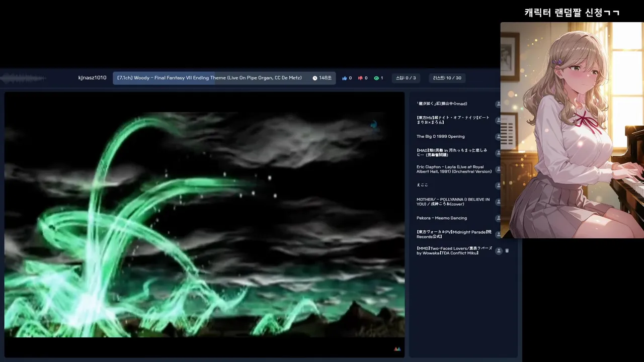The width and height of the screenshot is (644, 362).
Task: Click the now-playing title progress bar
Action: (x=224, y=78)
